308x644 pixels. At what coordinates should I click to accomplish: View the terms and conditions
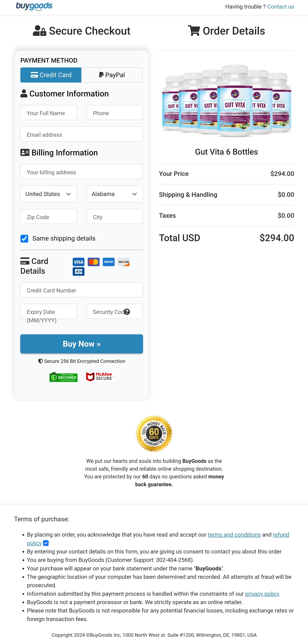coord(234,535)
